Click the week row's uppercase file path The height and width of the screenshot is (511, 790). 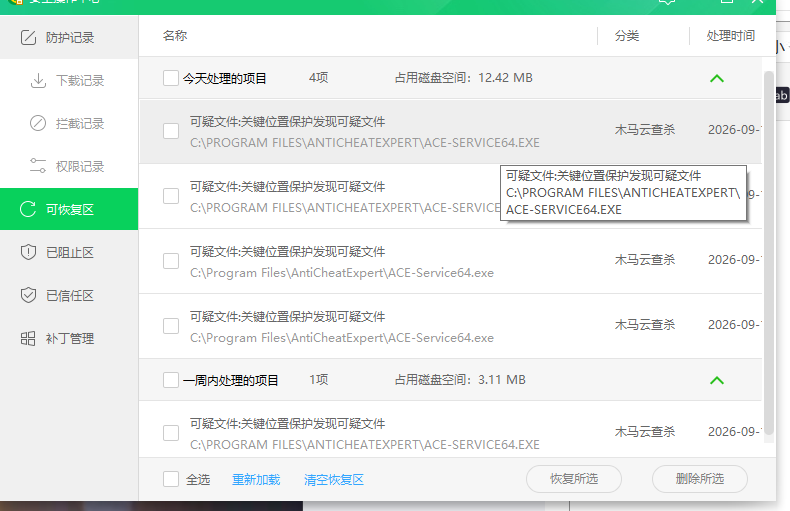coord(365,445)
